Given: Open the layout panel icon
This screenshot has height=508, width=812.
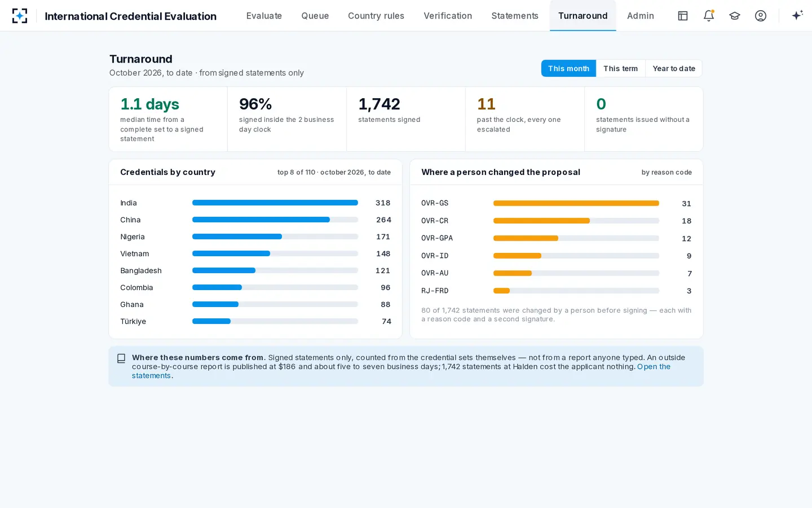Looking at the screenshot, I should 683,16.
